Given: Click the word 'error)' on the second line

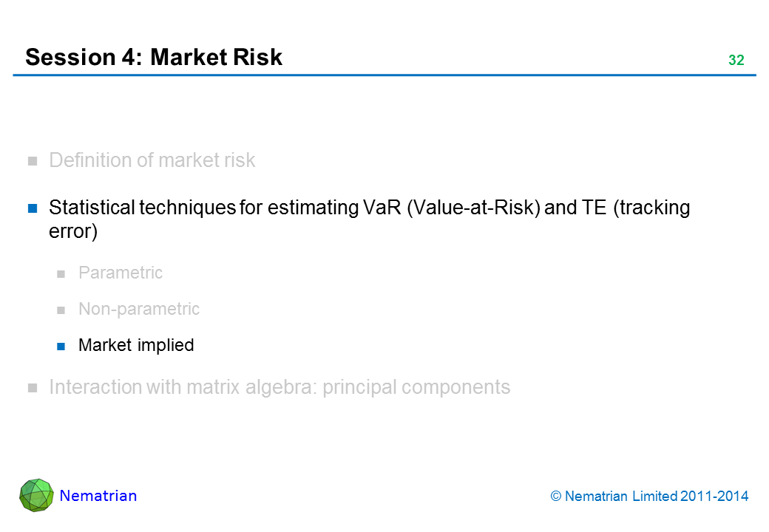Looking at the screenshot, I should coord(73,231).
